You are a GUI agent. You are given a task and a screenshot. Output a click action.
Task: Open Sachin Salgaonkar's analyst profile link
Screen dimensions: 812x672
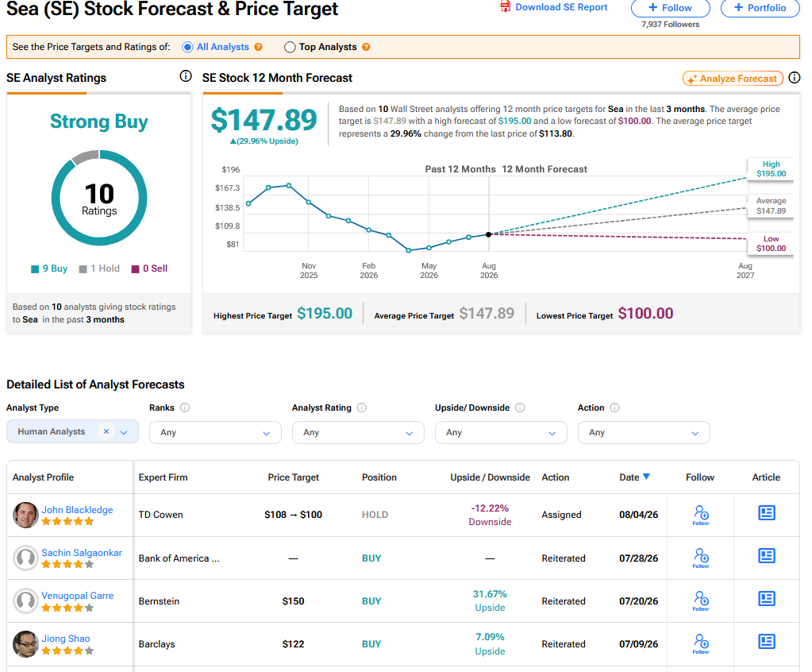coord(82,553)
